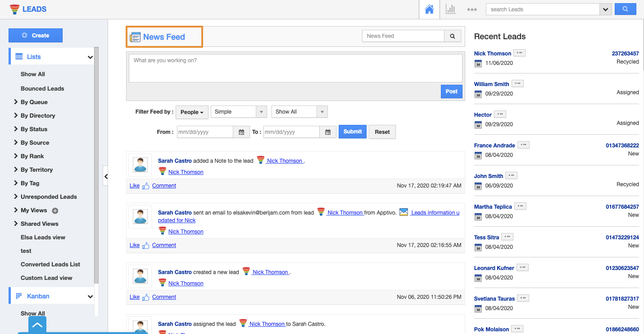Add a new view beside My Views
Viewport: 644px width, 334px height.
click(x=55, y=210)
